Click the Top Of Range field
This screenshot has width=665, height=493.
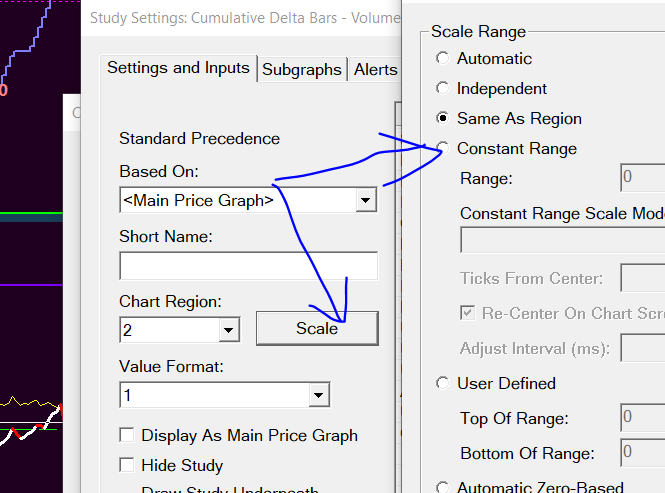[x=642, y=417]
